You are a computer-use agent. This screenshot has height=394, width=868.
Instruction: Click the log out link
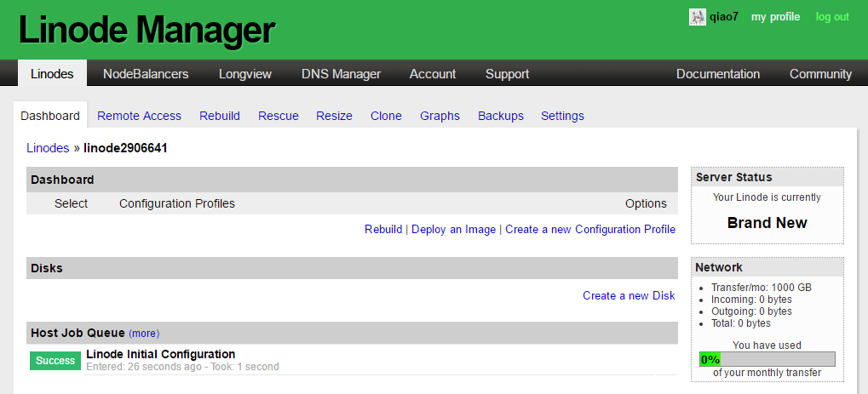tap(832, 17)
